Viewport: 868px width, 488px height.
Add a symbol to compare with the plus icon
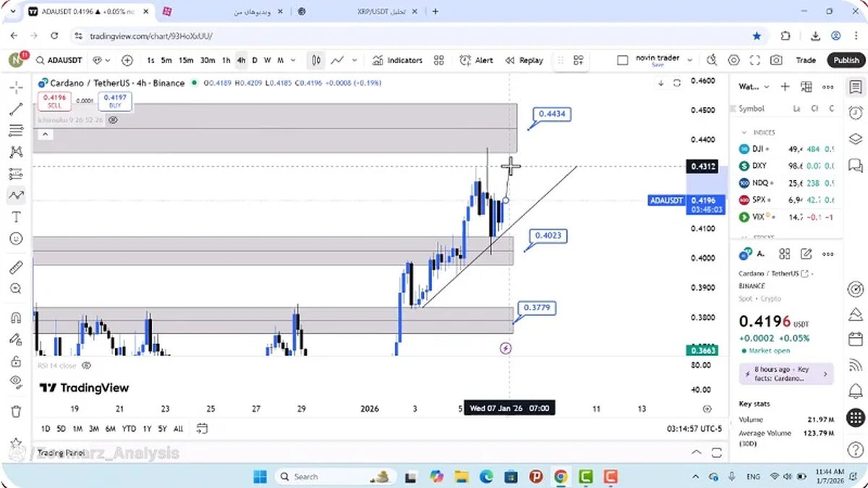coord(127,60)
